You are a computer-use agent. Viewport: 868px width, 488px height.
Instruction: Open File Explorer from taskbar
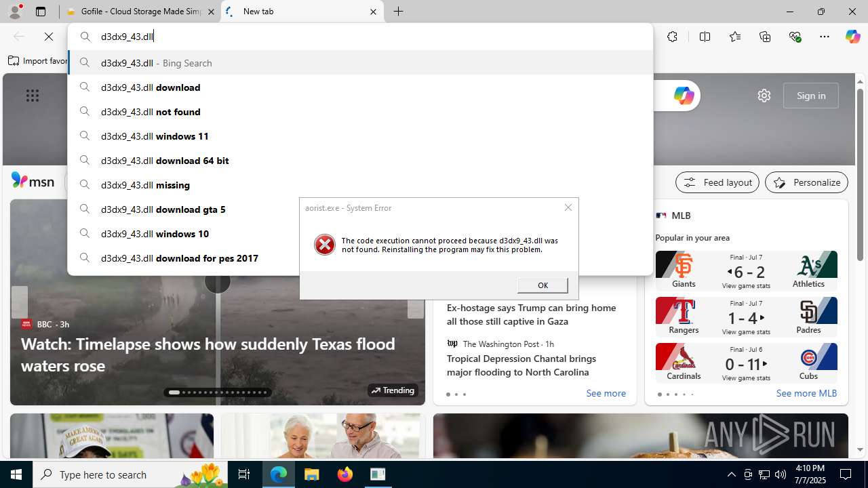click(312, 474)
